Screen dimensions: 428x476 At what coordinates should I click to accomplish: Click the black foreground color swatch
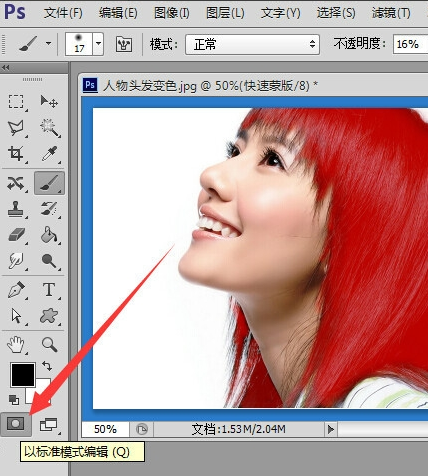click(23, 375)
